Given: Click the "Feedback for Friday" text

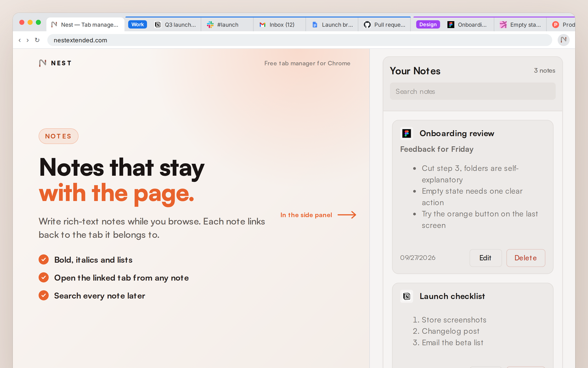Looking at the screenshot, I should (x=436, y=149).
